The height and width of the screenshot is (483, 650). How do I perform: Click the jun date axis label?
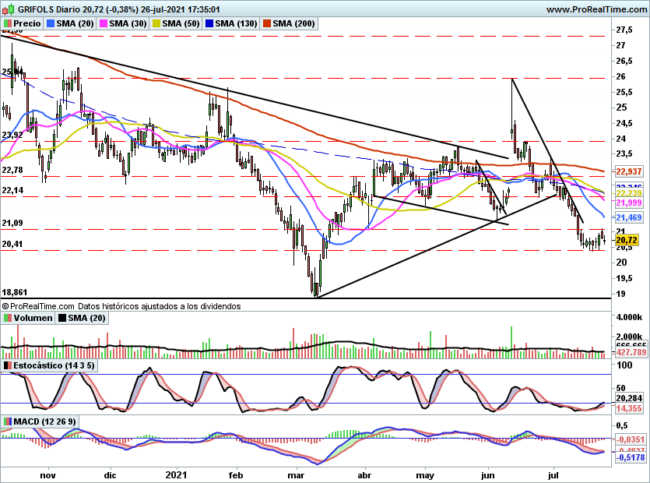(x=488, y=475)
